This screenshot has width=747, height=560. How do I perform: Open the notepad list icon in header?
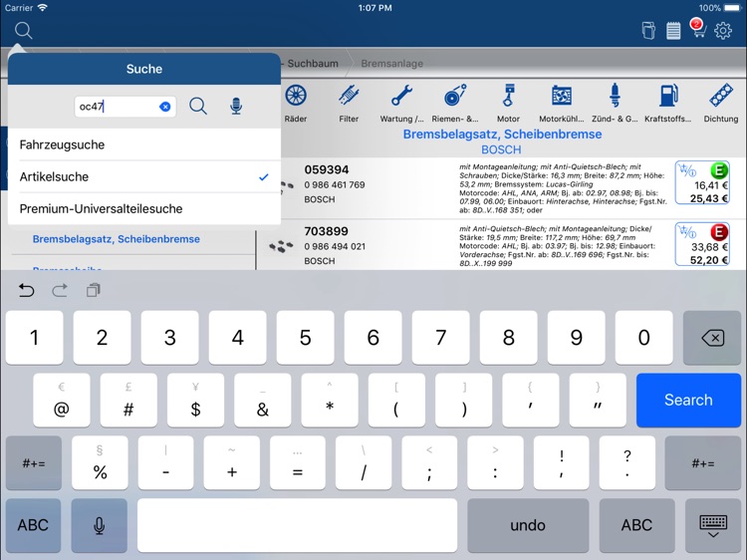tap(673, 31)
